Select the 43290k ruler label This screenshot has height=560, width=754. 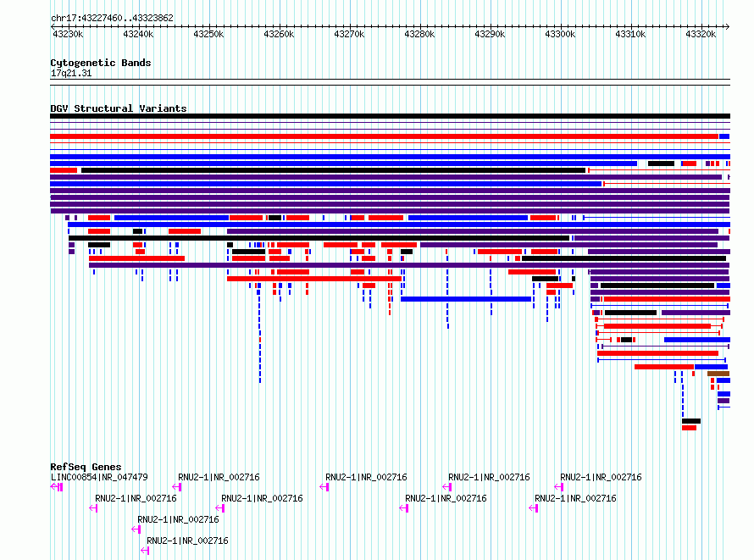pyautogui.click(x=490, y=34)
